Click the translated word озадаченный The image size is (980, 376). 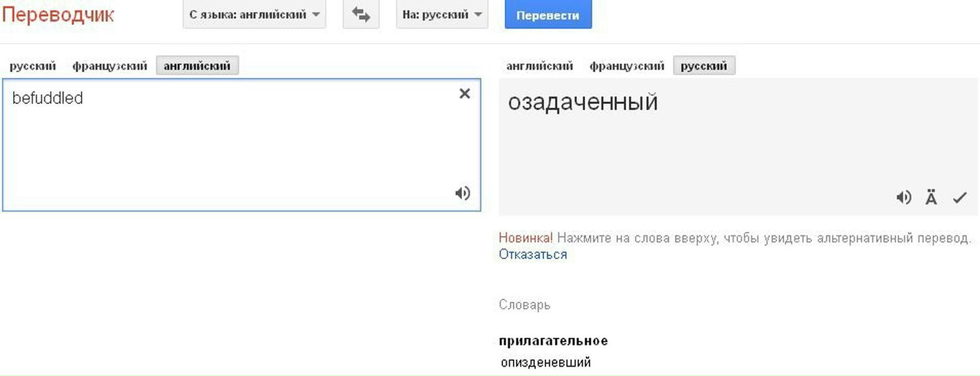click(x=583, y=102)
